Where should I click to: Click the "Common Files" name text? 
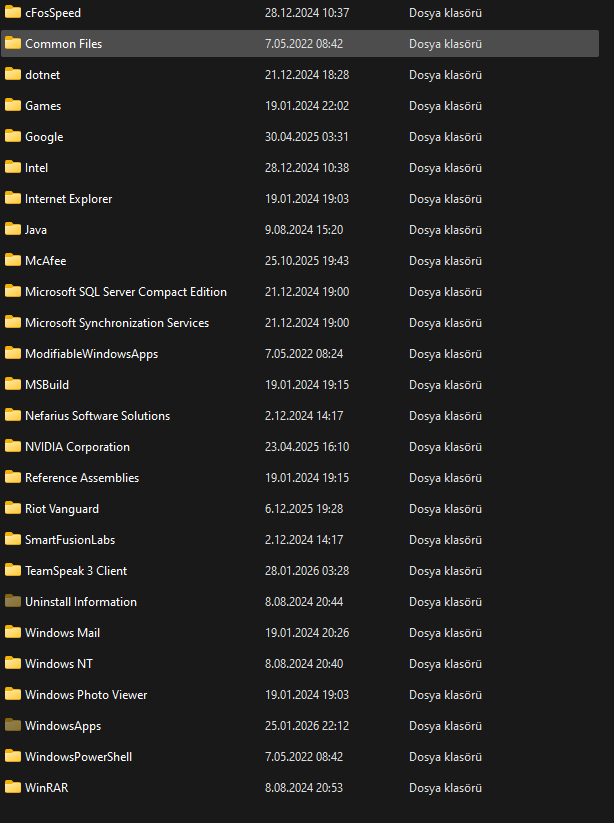coord(63,44)
